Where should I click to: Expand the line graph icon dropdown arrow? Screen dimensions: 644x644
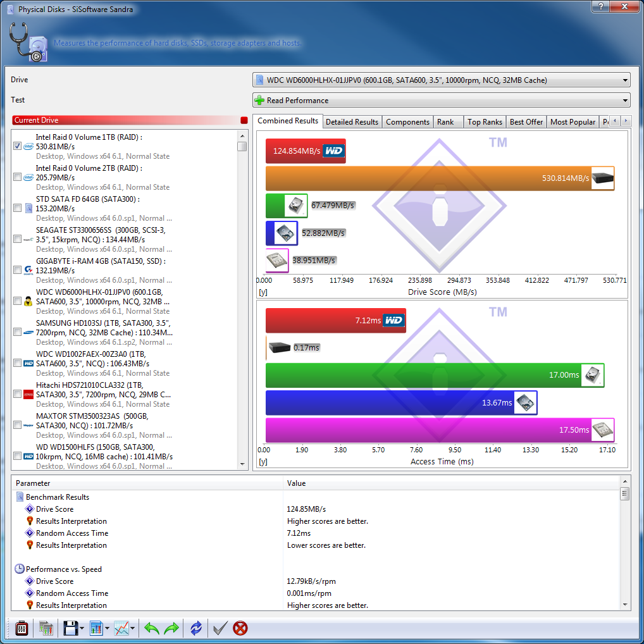click(x=132, y=628)
